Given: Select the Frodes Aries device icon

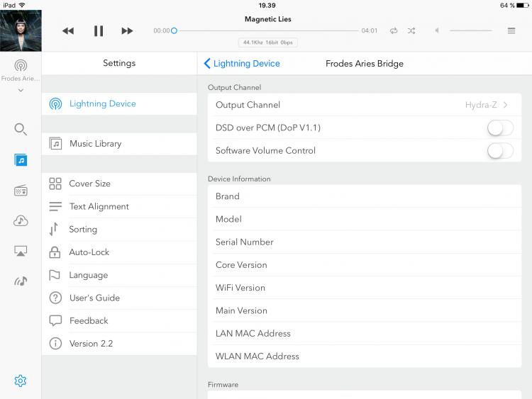Looking at the screenshot, I should (x=21, y=65).
